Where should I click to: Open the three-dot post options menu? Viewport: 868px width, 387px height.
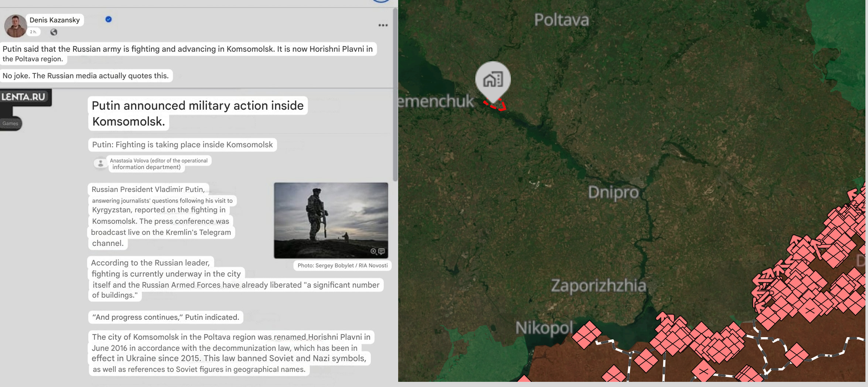383,25
